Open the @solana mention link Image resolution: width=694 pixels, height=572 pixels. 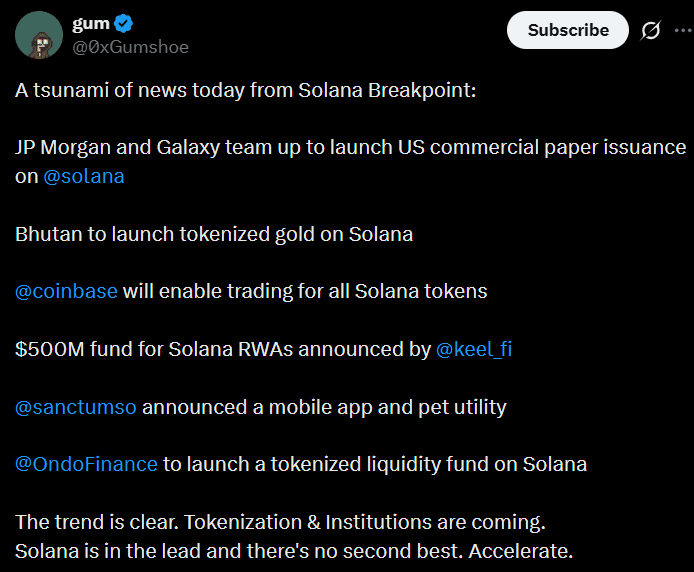(83, 176)
